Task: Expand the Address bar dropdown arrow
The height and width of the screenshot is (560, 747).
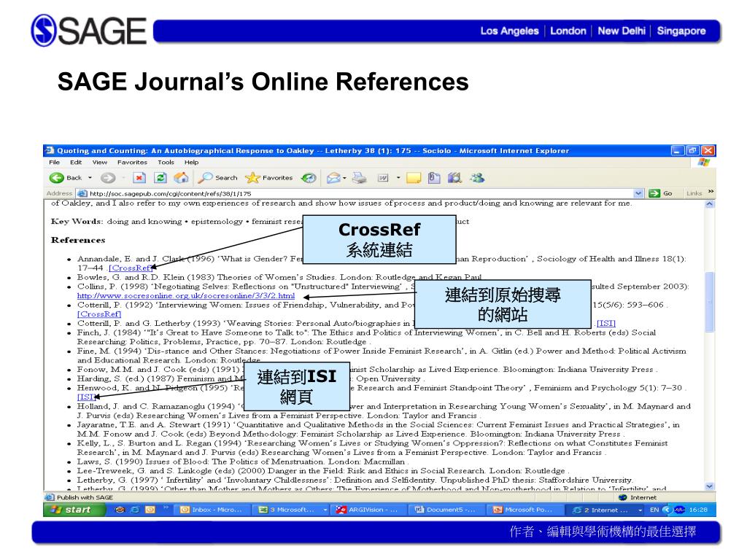Action: click(638, 193)
